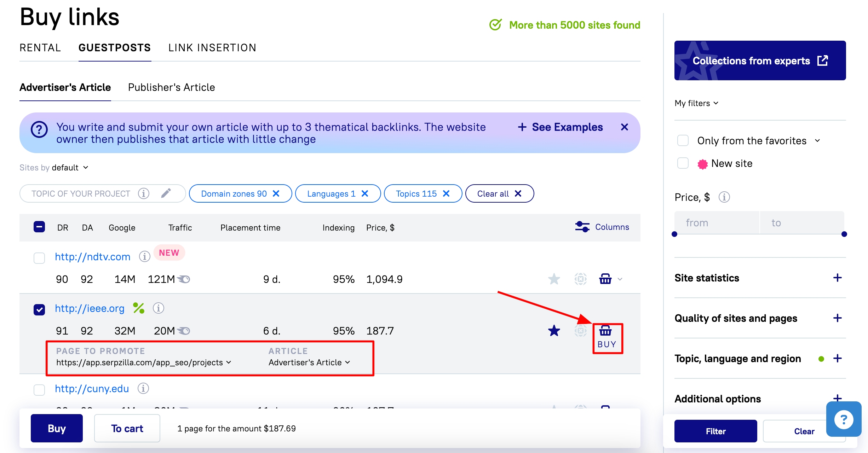This screenshot has height=453, width=868.
Task: Remove the Domain zones 90 filter
Action: (276, 193)
